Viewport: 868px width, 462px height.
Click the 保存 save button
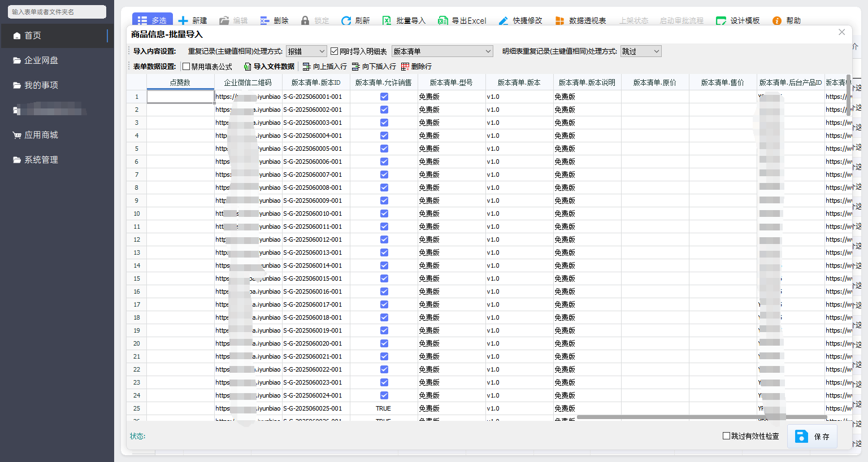pos(812,436)
